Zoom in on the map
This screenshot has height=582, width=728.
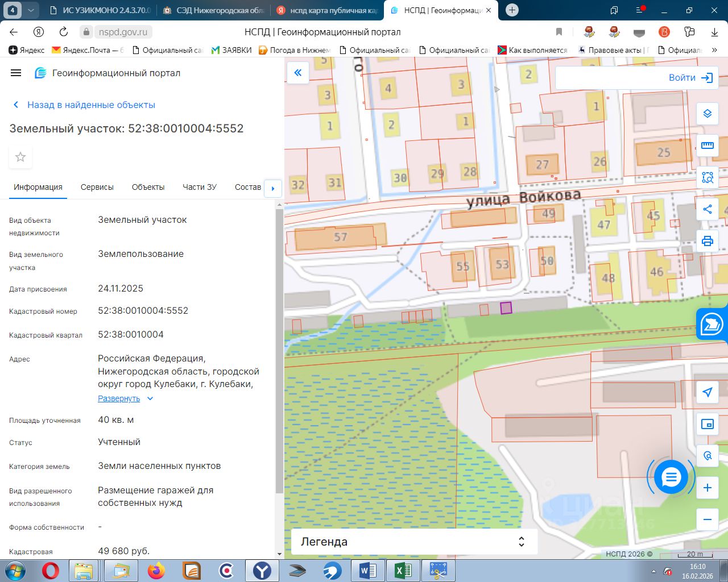pyautogui.click(x=707, y=488)
